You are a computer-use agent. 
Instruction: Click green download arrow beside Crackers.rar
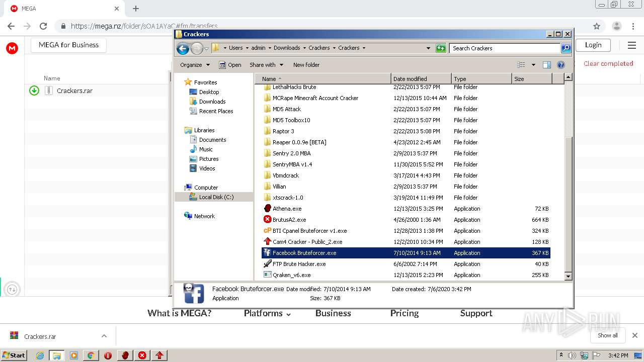click(x=34, y=90)
